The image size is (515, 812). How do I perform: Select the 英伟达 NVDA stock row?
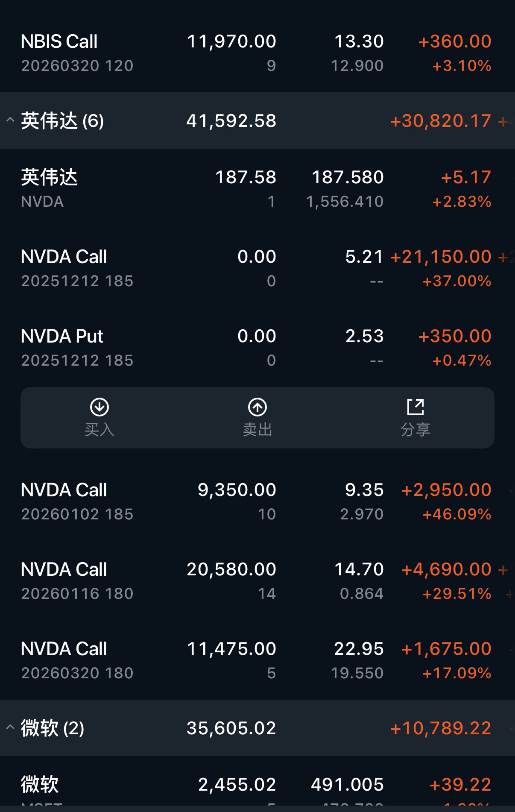tap(257, 189)
